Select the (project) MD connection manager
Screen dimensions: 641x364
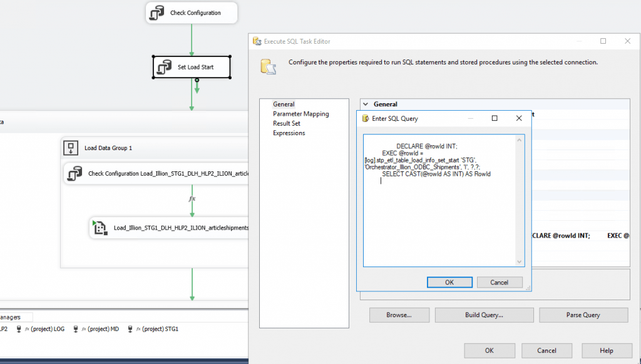96,328
